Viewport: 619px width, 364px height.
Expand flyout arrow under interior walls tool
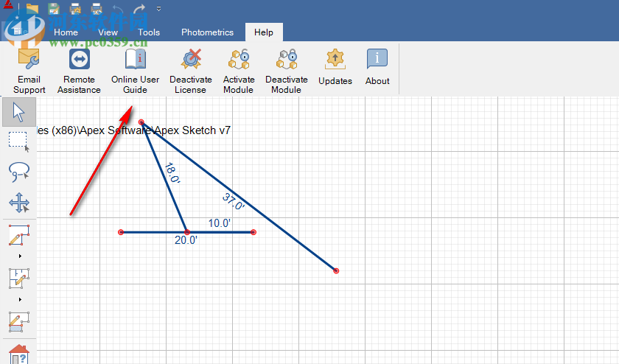(20, 300)
